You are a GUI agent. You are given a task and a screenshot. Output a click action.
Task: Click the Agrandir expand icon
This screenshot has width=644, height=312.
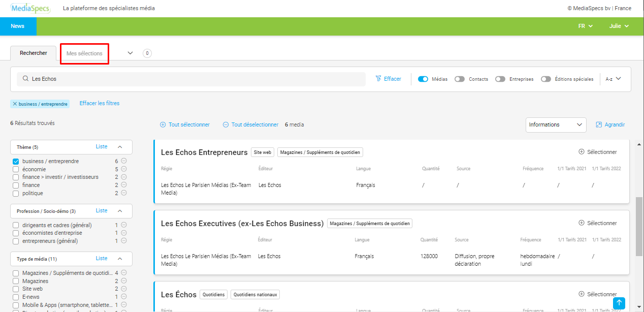599,124
